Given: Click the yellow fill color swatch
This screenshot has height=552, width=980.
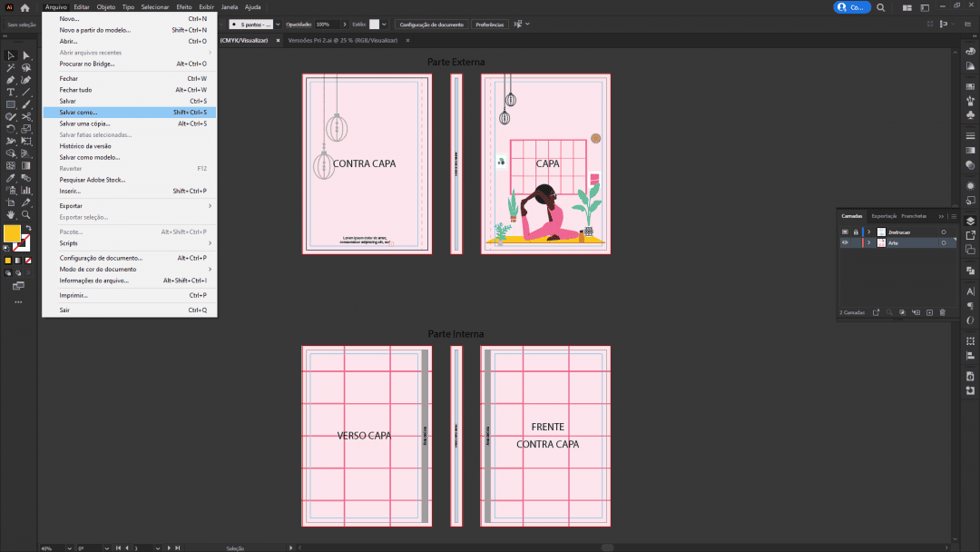Looking at the screenshot, I should 12,233.
